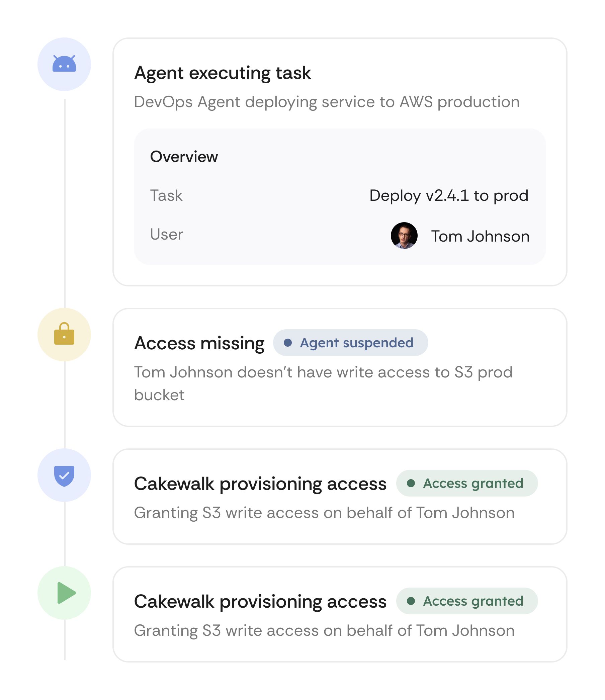The image size is (605, 700).
Task: Open the Overview section title
Action: (184, 157)
